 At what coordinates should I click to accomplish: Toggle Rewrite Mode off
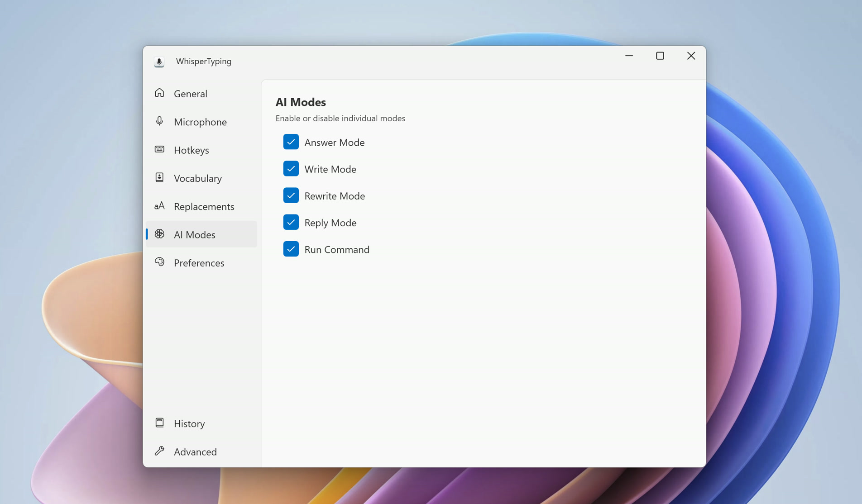click(x=291, y=195)
